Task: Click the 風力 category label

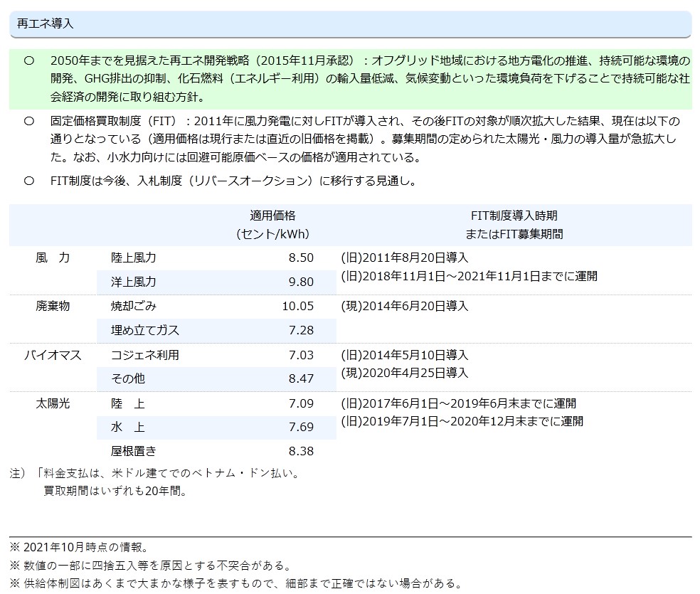Action: point(53,258)
